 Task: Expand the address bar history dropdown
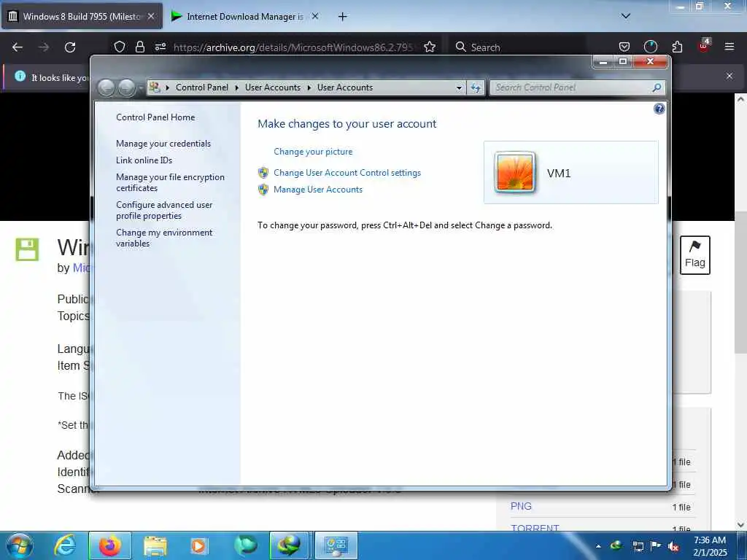(459, 87)
